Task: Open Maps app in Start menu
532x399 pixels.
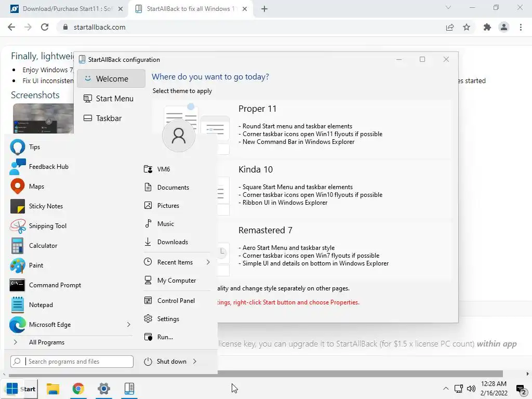Action: pos(70,187)
